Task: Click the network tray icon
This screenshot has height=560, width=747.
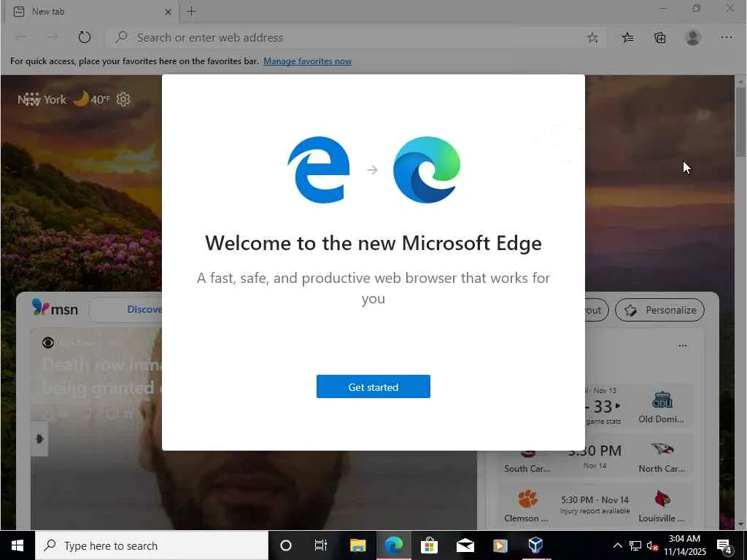Action: click(x=635, y=545)
